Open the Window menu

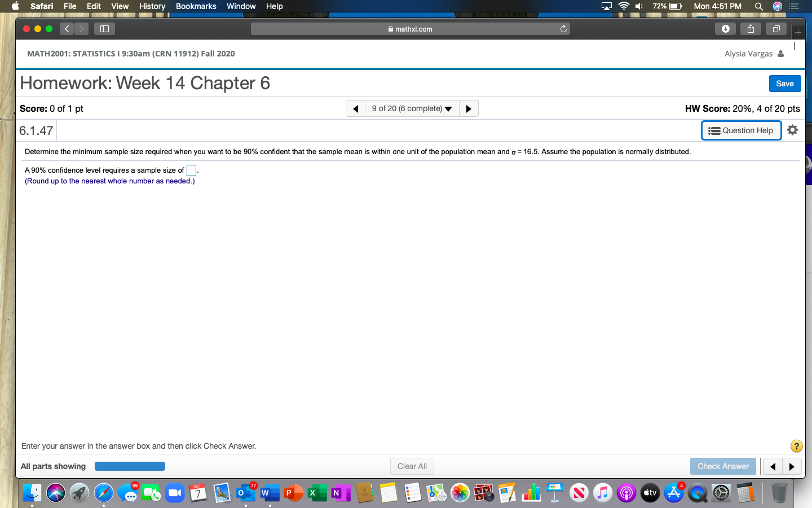coord(241,6)
